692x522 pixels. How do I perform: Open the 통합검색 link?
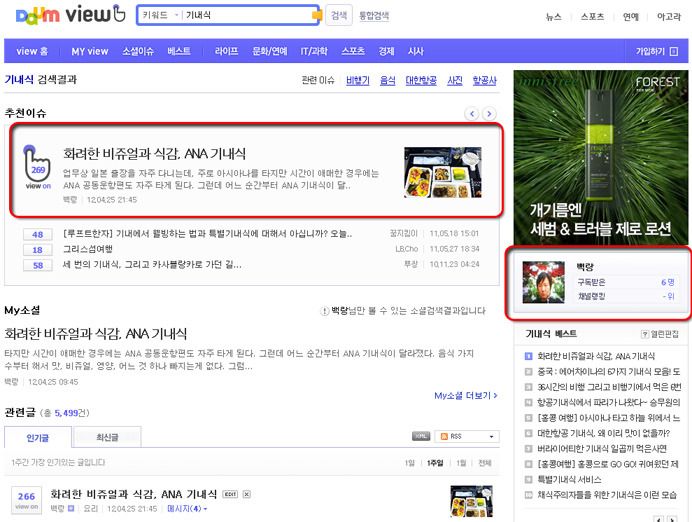point(374,16)
